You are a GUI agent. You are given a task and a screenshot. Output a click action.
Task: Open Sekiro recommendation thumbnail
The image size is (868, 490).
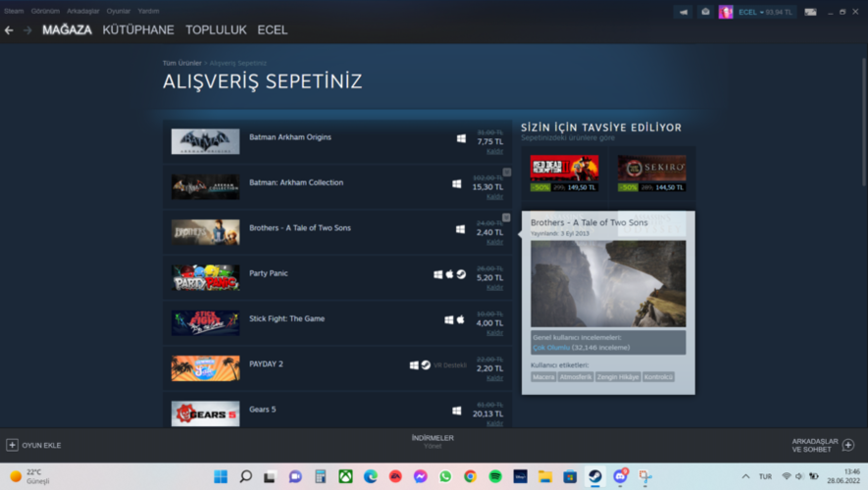point(651,169)
